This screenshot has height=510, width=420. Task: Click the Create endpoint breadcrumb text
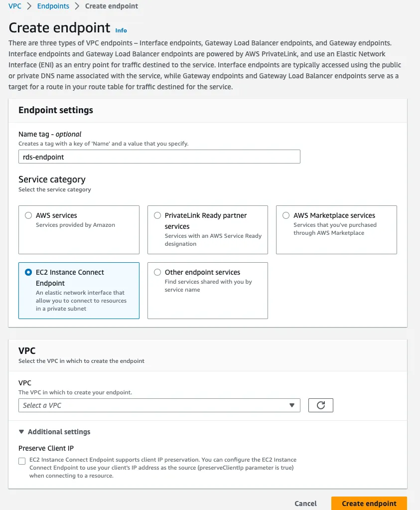tap(112, 6)
